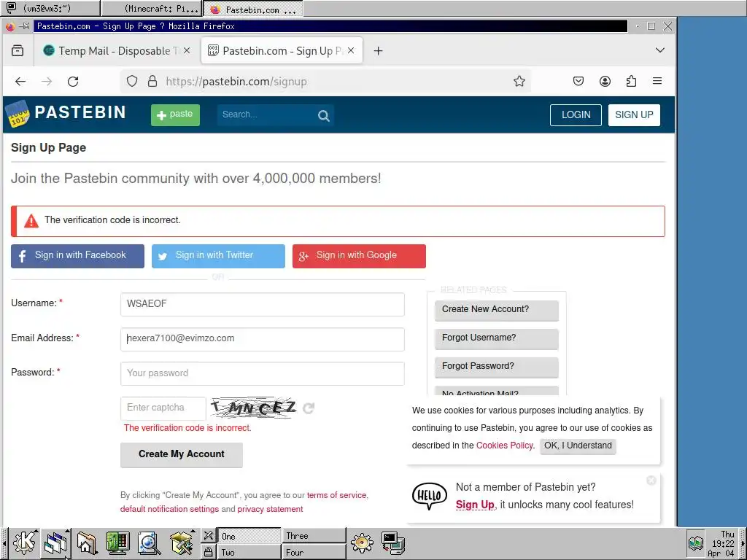
Task: Open the Firefox View icon
Action: coord(18,50)
